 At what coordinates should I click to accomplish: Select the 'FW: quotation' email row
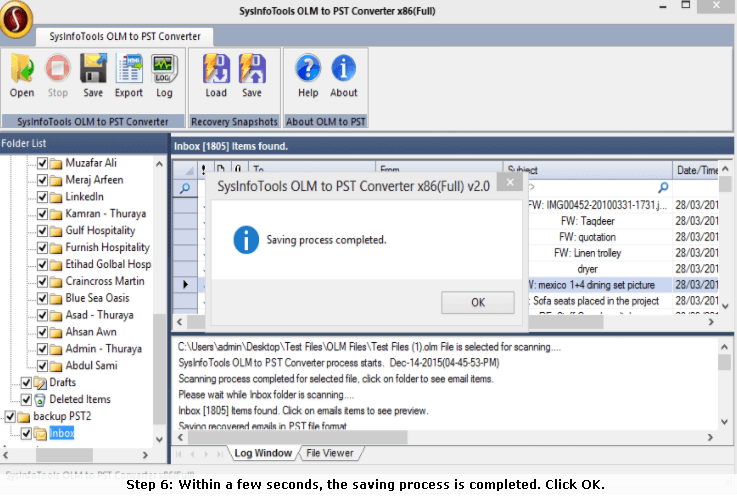point(588,237)
